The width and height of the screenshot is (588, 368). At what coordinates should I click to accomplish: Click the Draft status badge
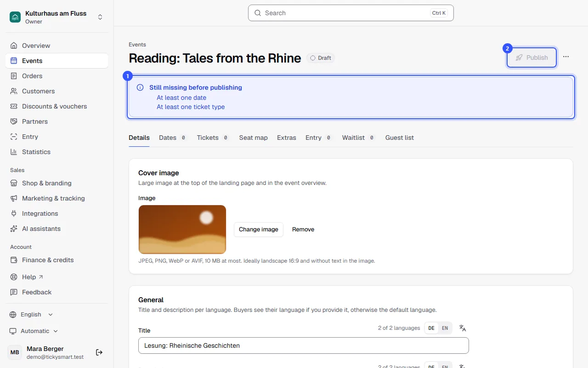tap(321, 58)
